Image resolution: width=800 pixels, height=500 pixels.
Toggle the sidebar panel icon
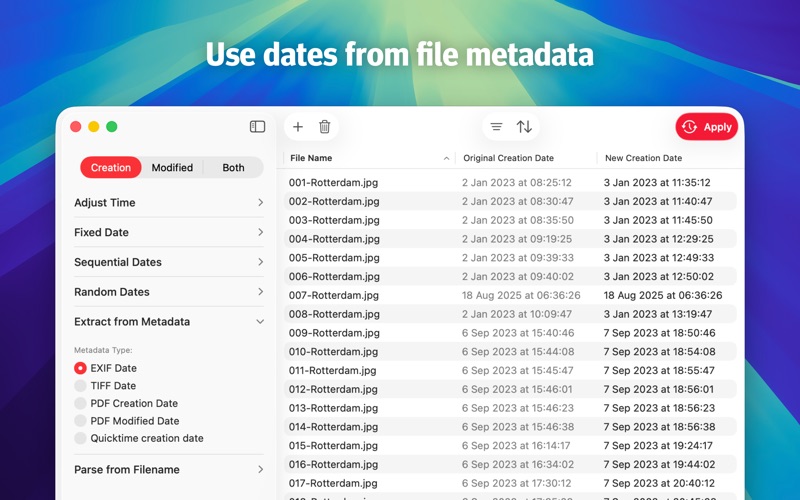257,127
